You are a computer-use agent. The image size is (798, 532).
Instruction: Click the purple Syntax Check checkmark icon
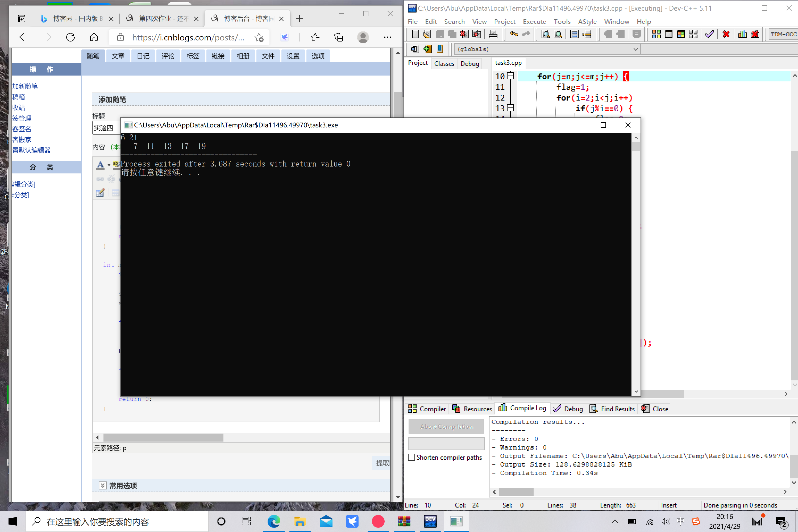[709, 34]
